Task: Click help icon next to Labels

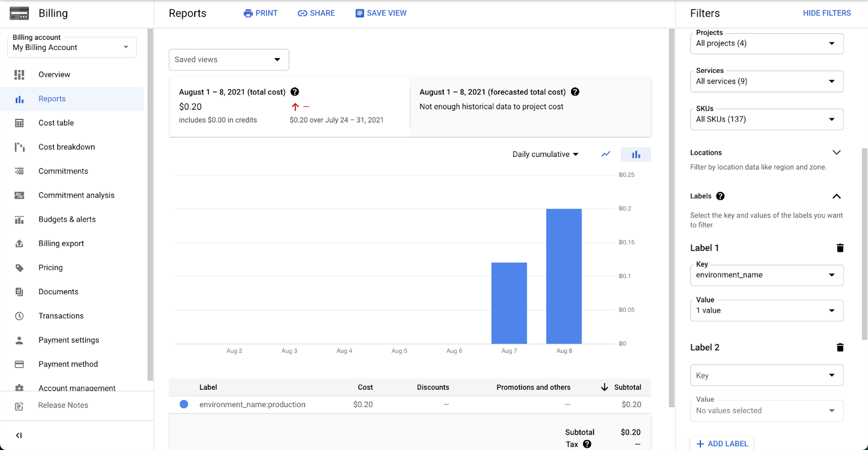Action: click(x=720, y=197)
